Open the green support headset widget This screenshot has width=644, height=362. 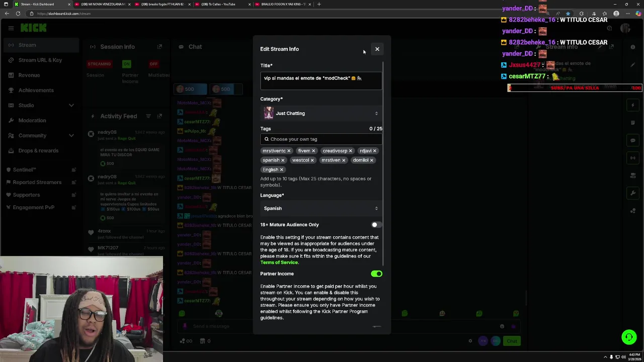[629, 337]
